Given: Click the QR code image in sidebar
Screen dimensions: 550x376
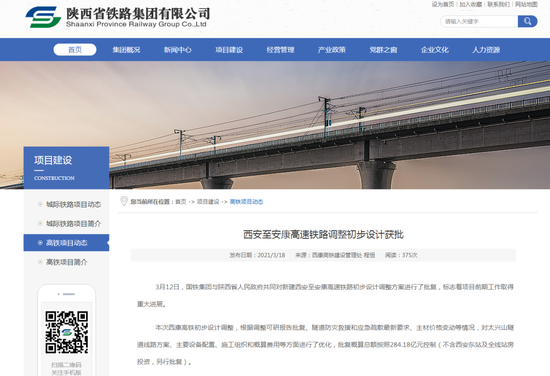Looking at the screenshot, I should [x=67, y=332].
